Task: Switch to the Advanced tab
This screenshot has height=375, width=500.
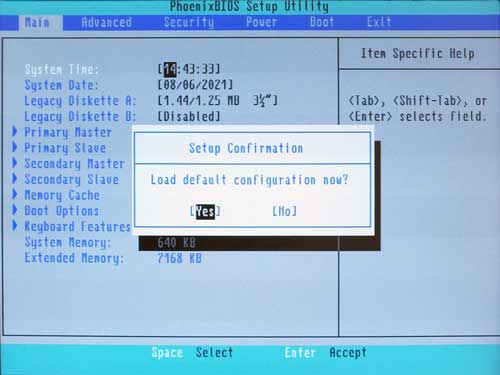Action: click(x=107, y=23)
